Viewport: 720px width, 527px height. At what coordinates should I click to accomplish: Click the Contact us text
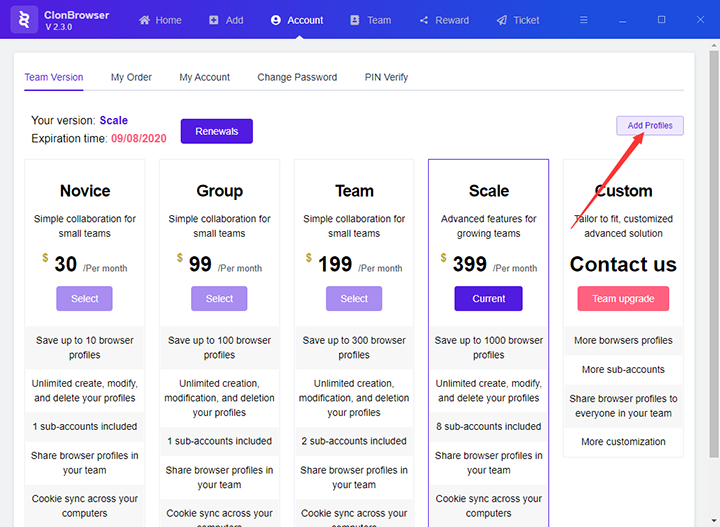[623, 264]
